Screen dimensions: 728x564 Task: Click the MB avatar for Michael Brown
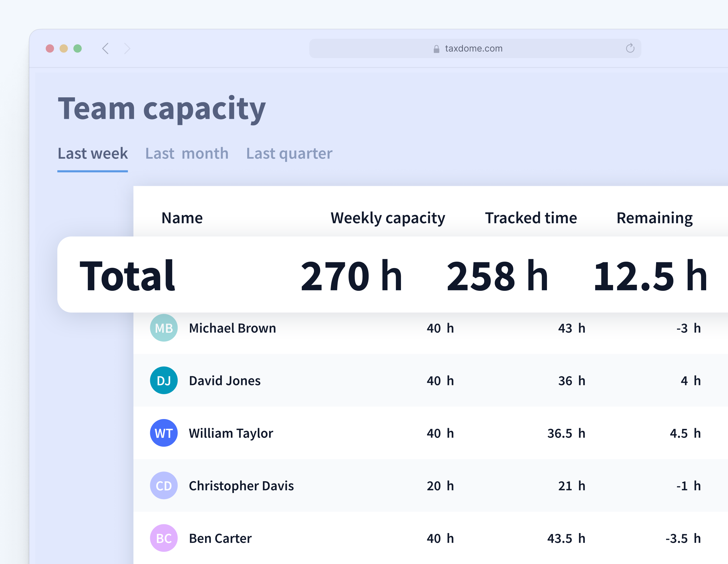tap(164, 328)
